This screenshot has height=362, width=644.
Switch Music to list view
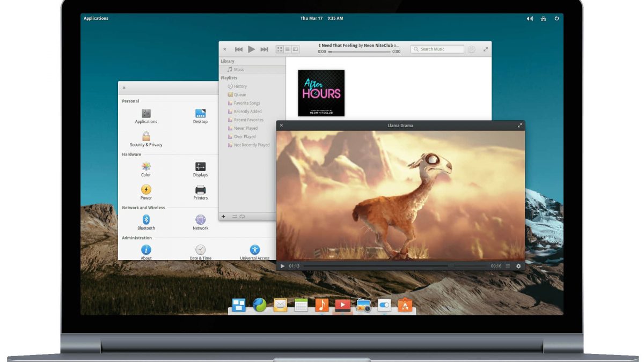point(288,49)
